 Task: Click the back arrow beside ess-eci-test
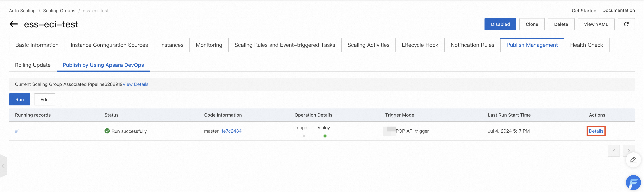(x=14, y=24)
